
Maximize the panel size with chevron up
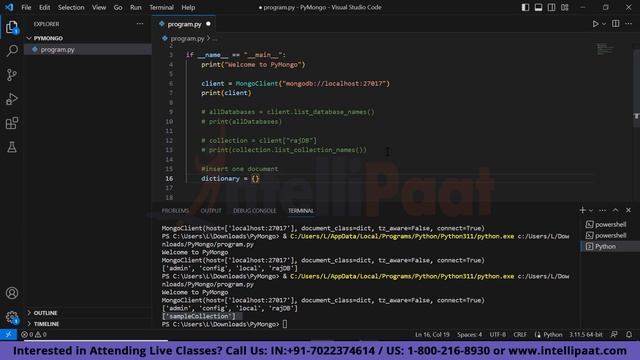[616, 210]
